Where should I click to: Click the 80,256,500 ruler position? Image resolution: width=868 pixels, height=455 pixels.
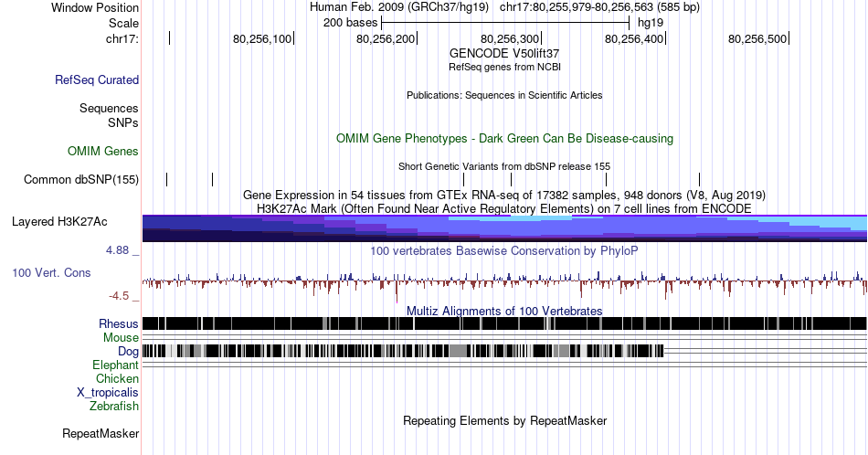click(757, 38)
